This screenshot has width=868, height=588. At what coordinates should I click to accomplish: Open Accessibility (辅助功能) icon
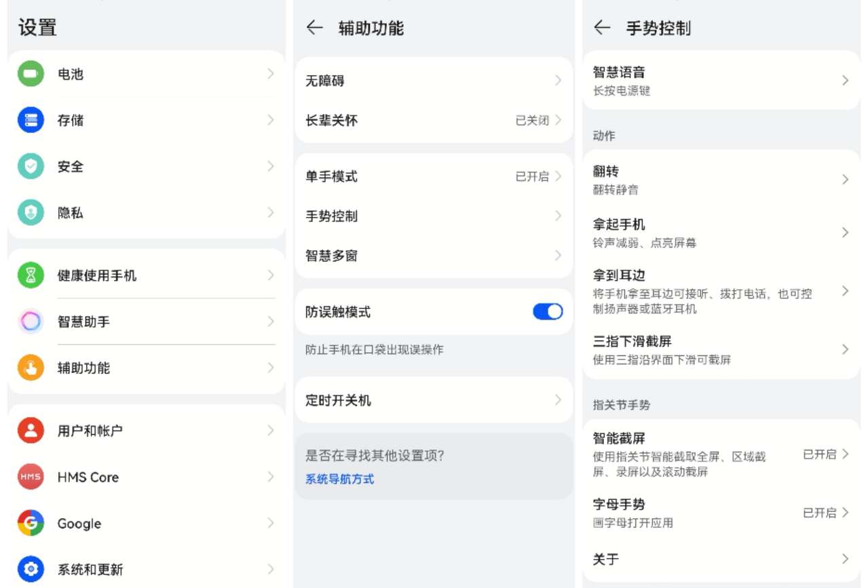point(30,368)
